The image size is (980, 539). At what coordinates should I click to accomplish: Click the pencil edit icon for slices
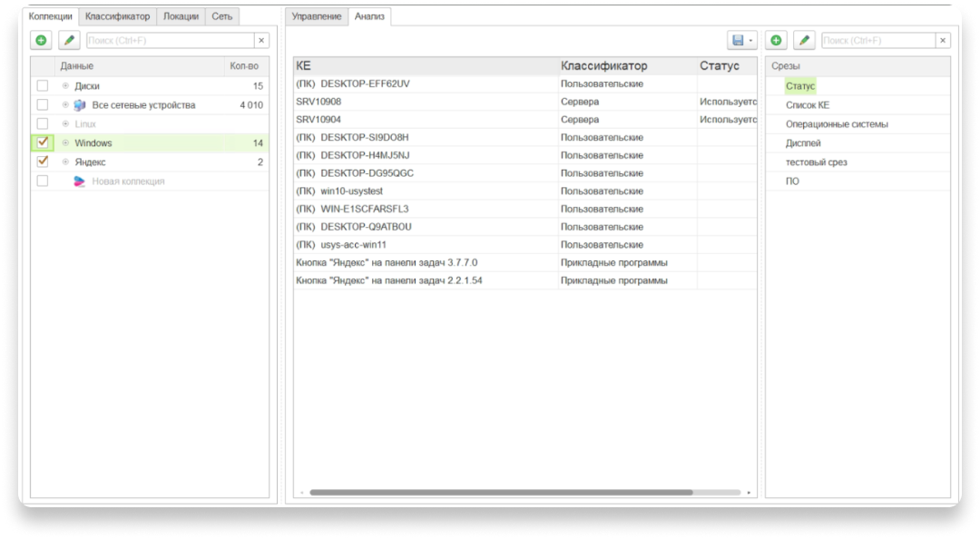pyautogui.click(x=804, y=40)
